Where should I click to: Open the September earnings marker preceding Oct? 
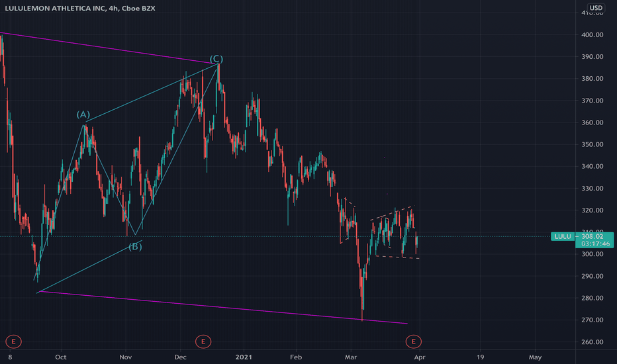point(13,341)
